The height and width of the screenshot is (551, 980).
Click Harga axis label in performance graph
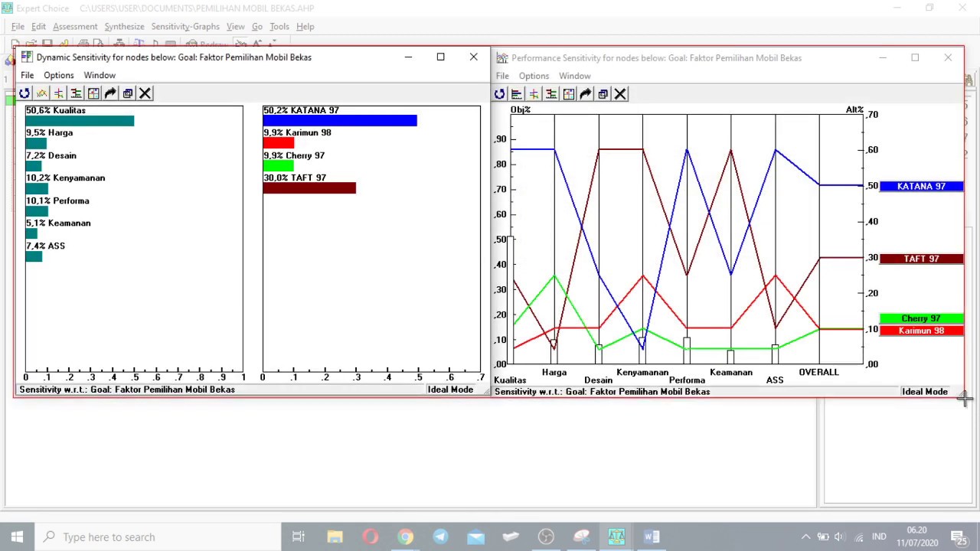coord(554,372)
